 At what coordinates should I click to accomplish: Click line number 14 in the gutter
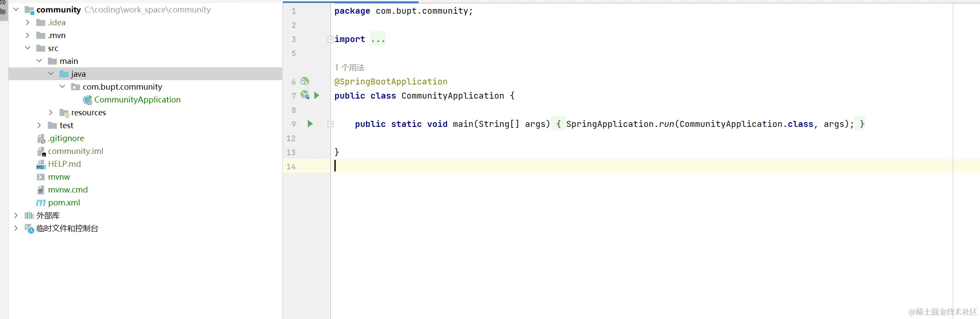(291, 166)
